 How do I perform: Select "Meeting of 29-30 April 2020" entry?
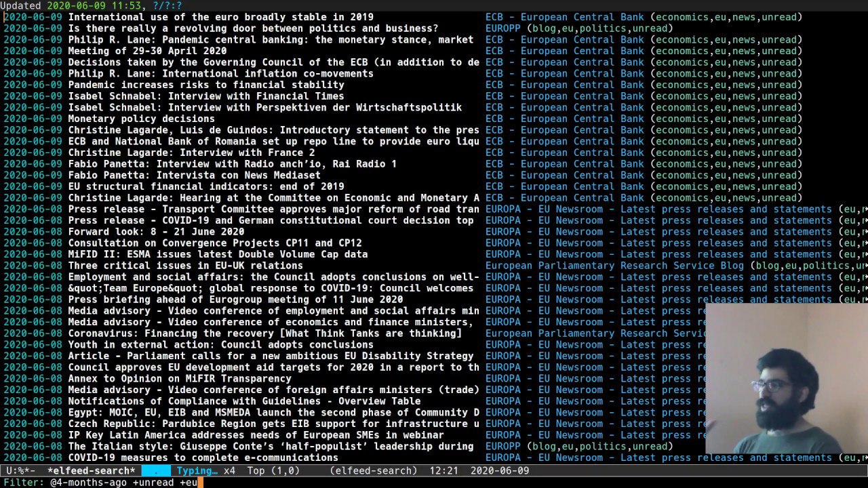click(147, 51)
